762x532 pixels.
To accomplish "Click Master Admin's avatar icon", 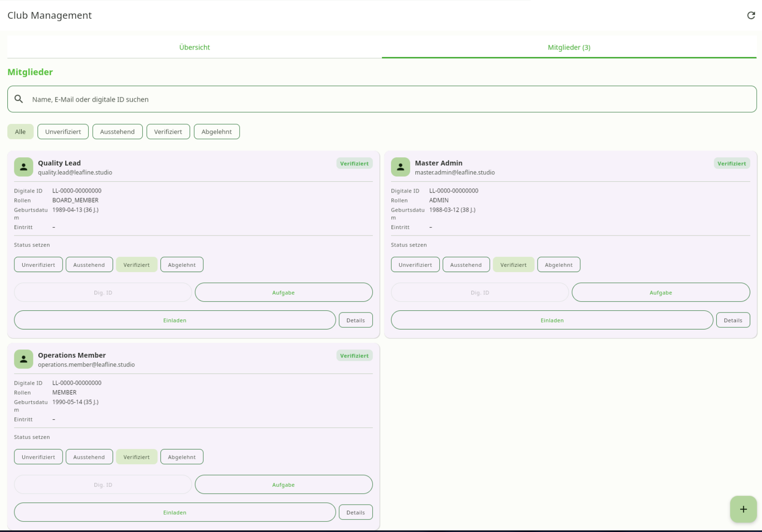I will pyautogui.click(x=400, y=167).
